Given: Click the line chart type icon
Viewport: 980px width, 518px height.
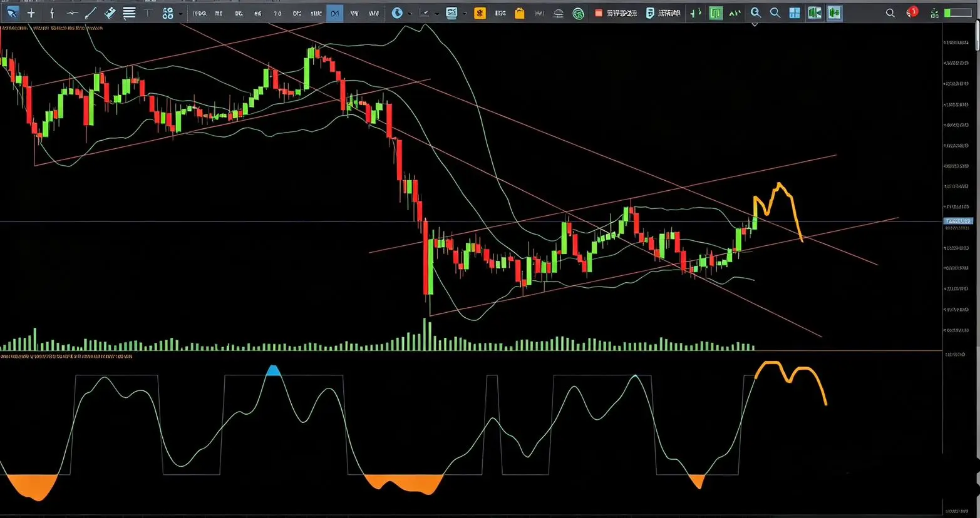Looking at the screenshot, I should click(x=425, y=13).
